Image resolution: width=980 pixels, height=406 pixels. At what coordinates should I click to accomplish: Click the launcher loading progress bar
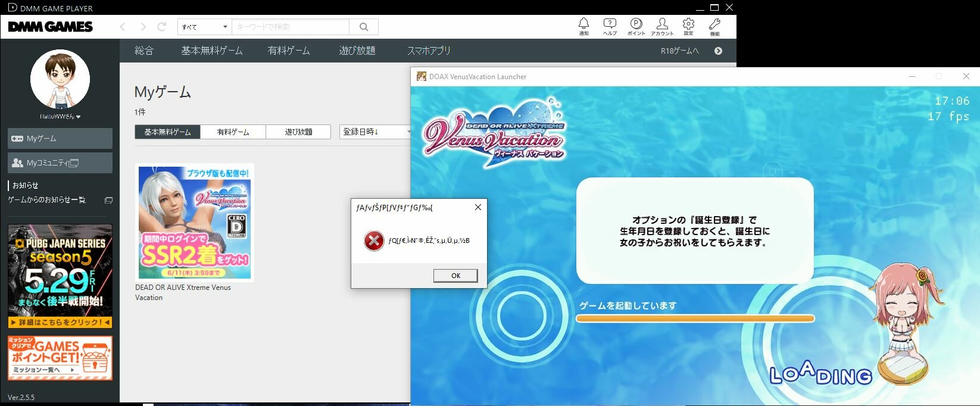(x=695, y=318)
